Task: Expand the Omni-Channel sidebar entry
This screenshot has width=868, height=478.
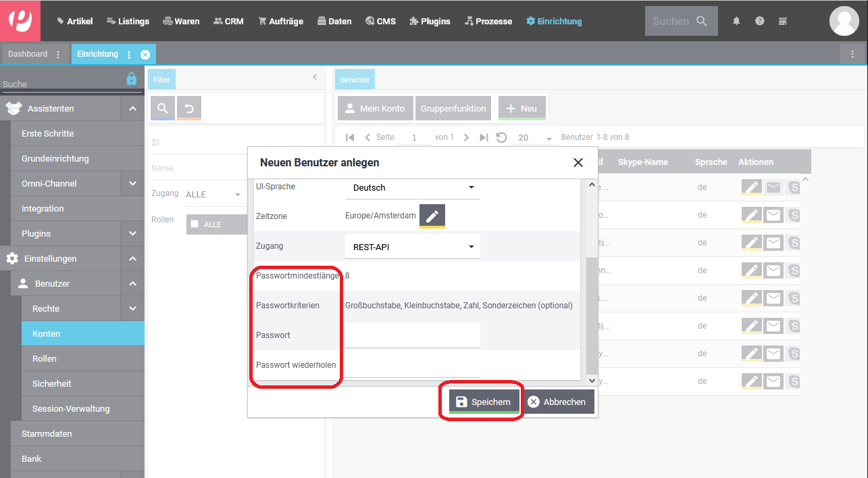Action: (x=132, y=183)
